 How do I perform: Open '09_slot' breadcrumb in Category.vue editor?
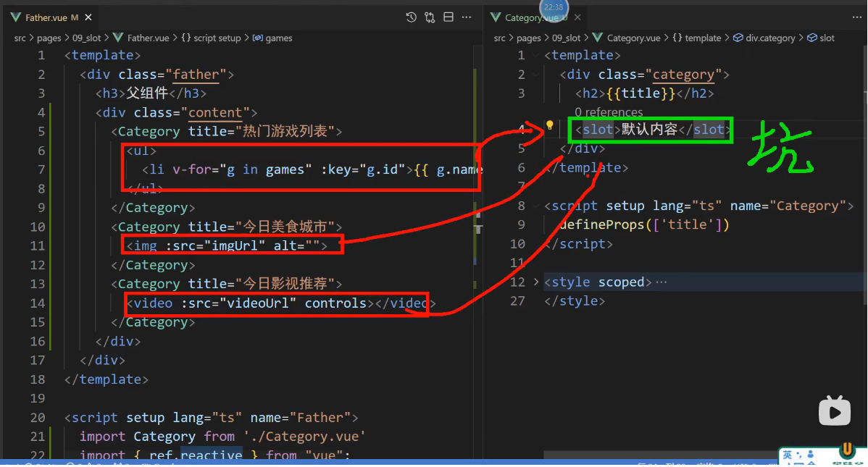point(567,38)
